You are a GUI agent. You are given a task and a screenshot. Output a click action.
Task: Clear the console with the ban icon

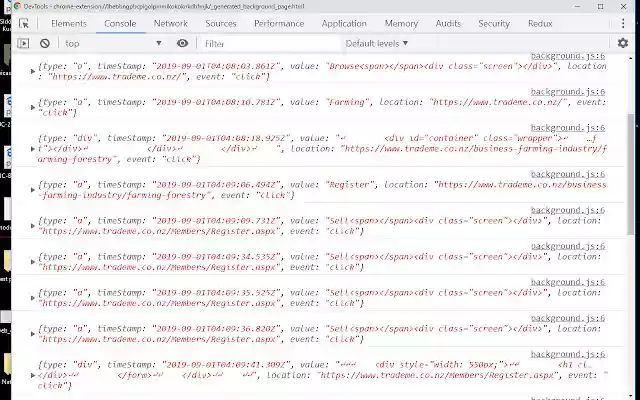click(x=45, y=43)
